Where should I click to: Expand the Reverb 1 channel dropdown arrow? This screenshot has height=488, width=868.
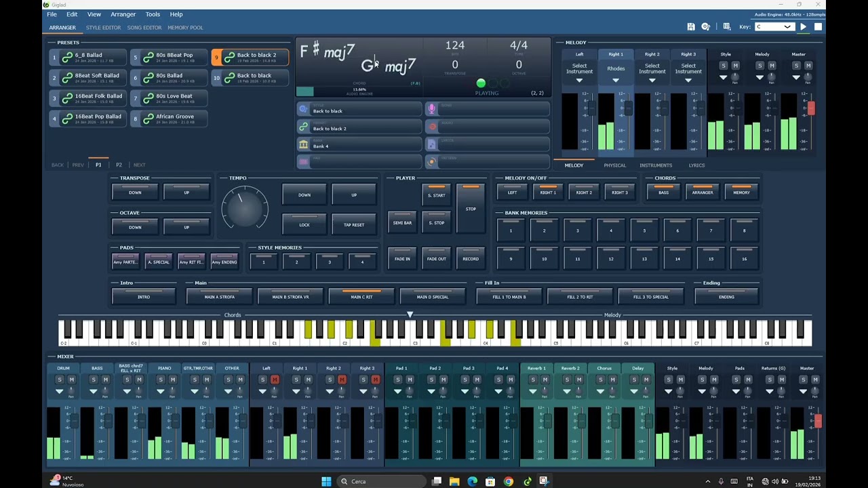coord(532,392)
